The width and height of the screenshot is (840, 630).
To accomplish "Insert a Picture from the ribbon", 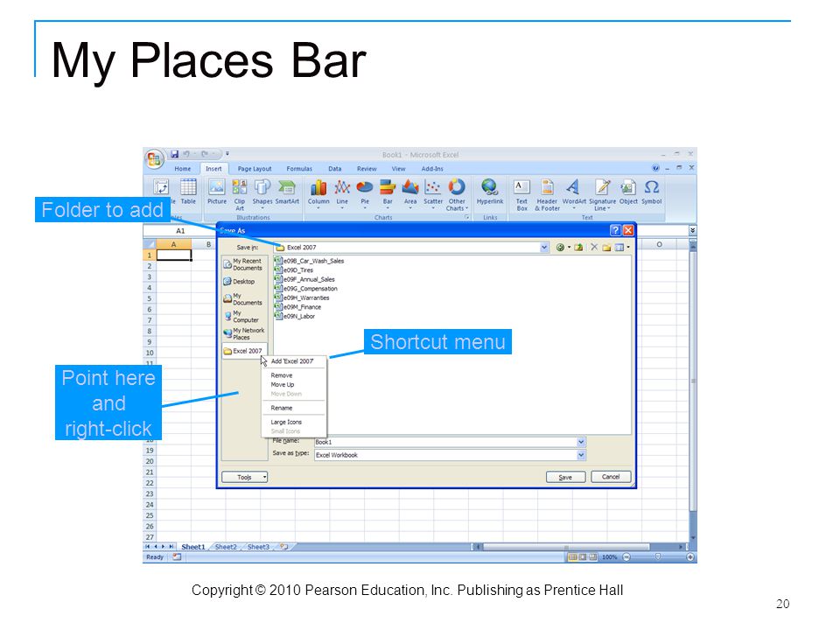I will pos(217,192).
